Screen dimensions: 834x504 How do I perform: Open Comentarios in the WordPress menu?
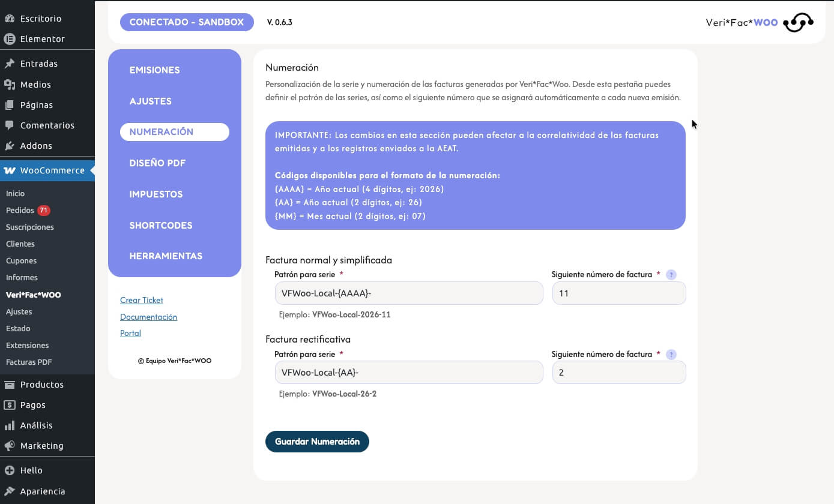pos(47,125)
